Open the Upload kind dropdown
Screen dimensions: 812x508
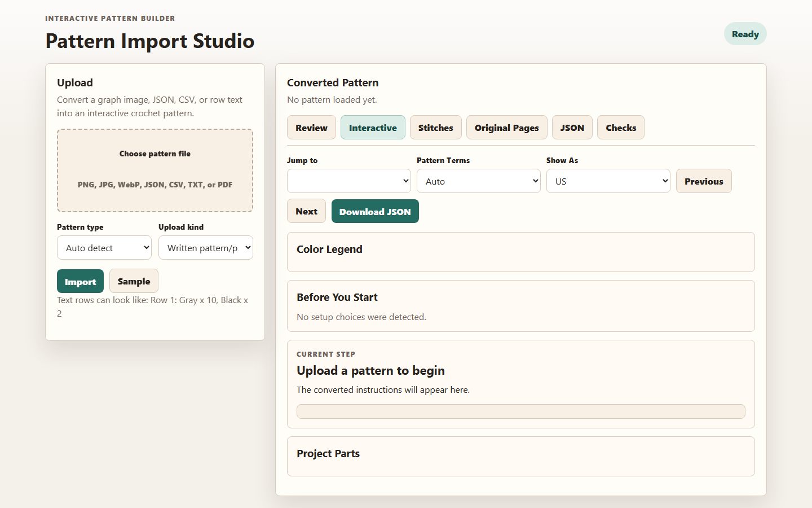tap(206, 248)
